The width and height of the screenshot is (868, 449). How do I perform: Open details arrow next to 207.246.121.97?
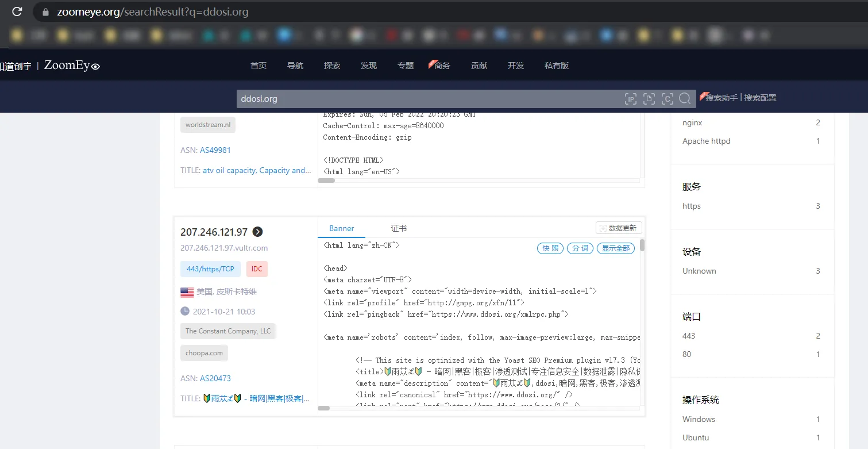point(258,232)
